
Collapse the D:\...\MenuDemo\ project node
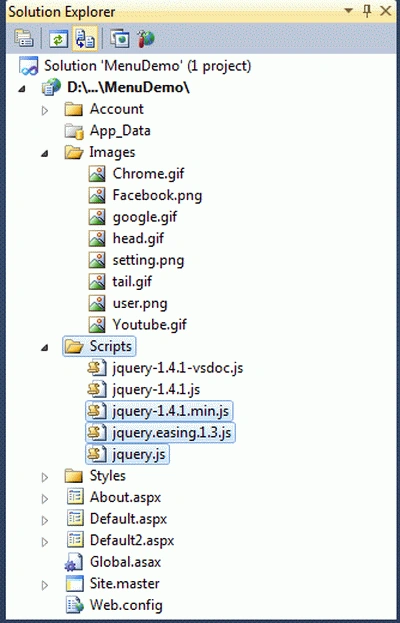click(21, 89)
